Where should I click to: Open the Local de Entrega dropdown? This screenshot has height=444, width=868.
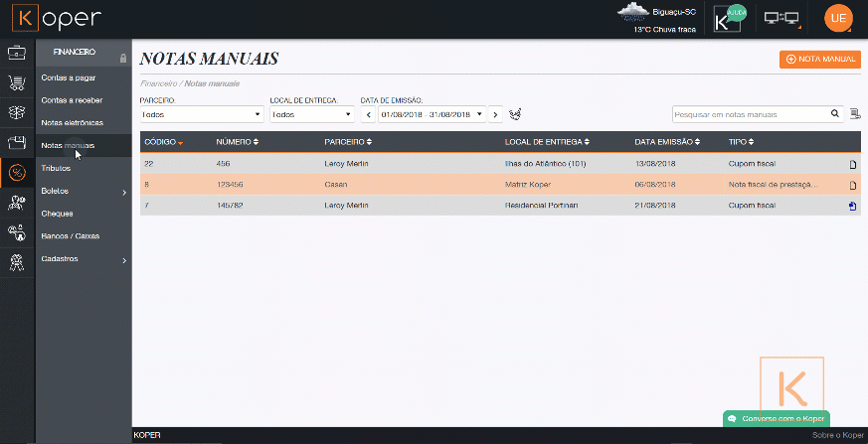point(311,114)
